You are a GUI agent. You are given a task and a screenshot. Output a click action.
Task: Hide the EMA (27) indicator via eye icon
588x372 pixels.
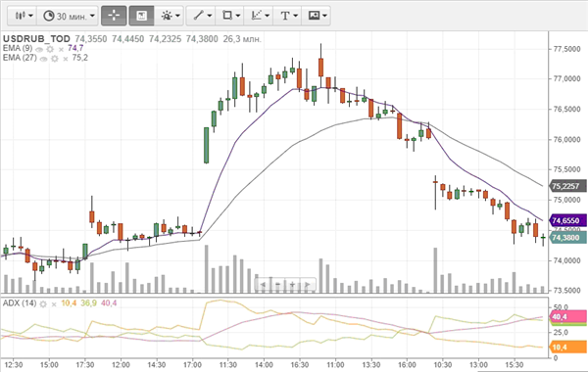(43, 59)
